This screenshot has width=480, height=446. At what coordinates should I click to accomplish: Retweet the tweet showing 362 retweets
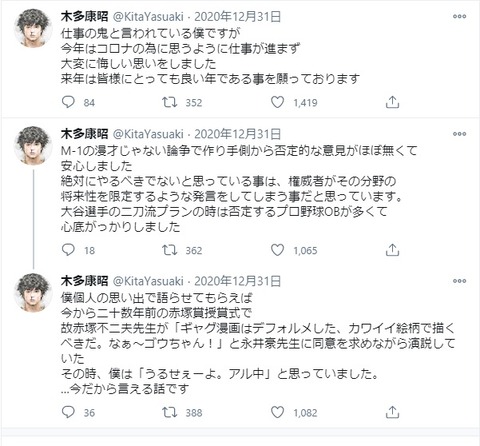point(170,250)
